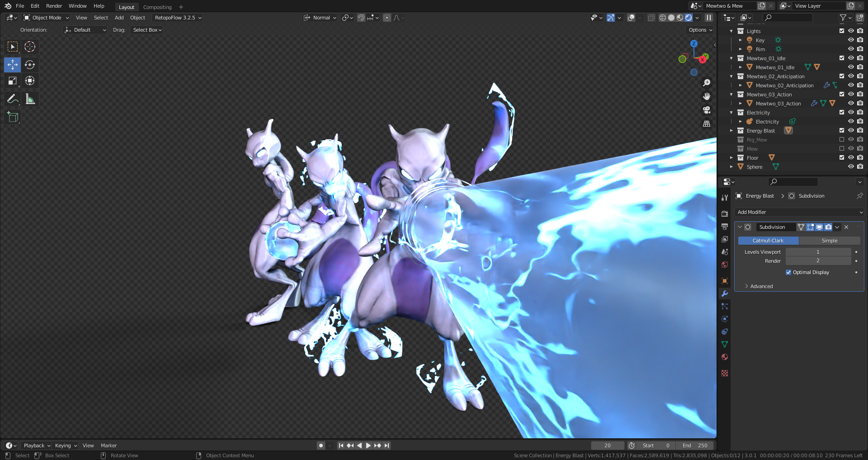
Task: Select the Measure tool
Action: [30, 99]
